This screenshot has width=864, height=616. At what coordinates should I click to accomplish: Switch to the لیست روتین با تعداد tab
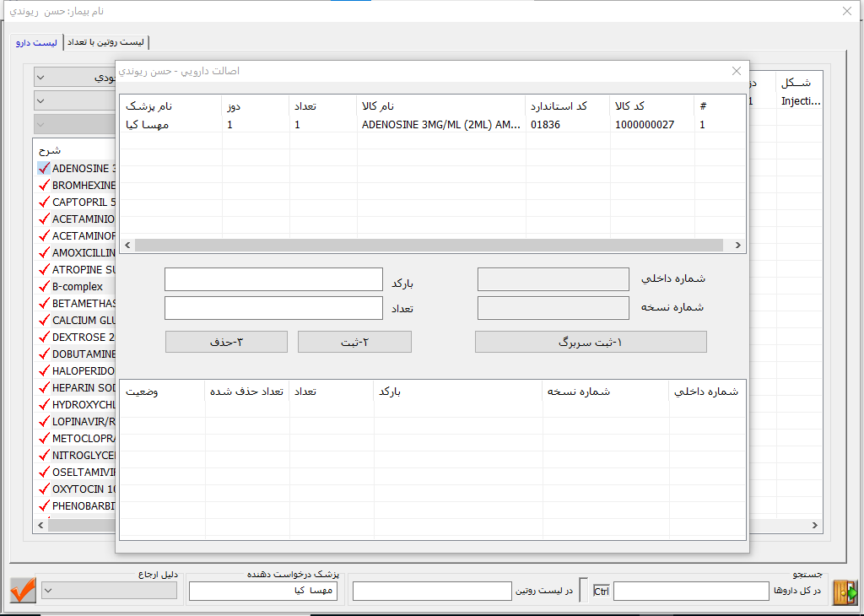(106, 42)
